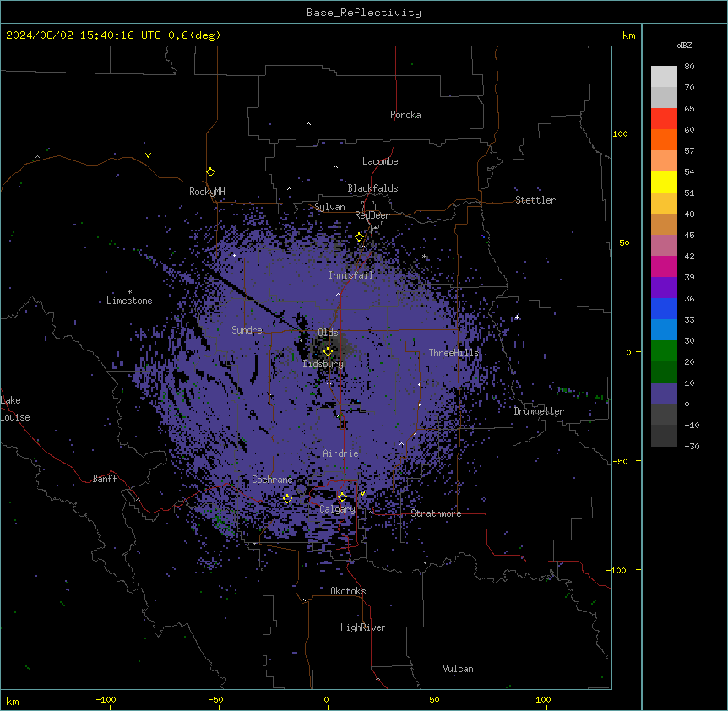Pick the blue 33-36 dBZ legend swatch
This screenshot has width=728, height=711.
point(664,308)
